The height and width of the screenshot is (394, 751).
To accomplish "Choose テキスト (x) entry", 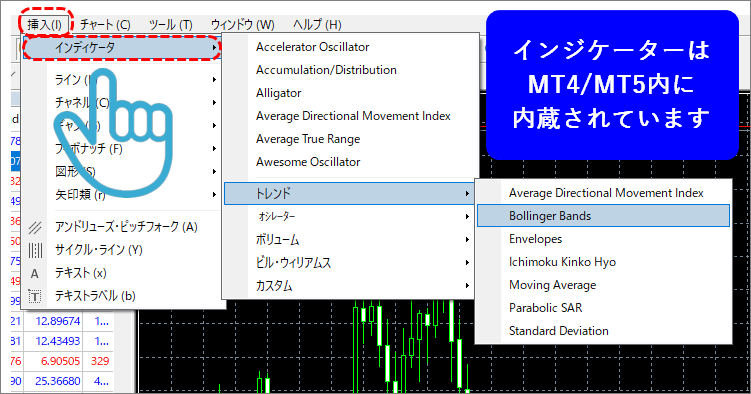I will coord(80,273).
